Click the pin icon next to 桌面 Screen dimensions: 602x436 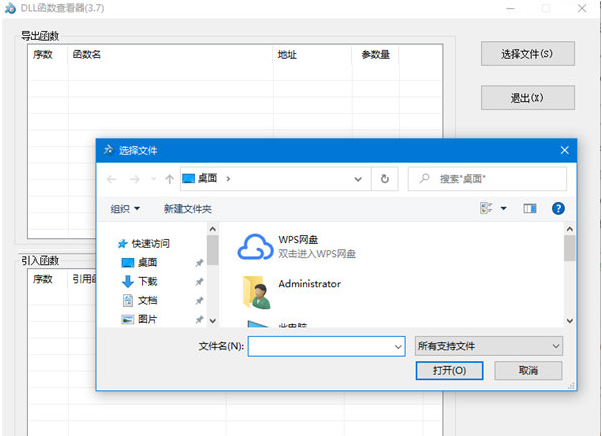tap(199, 263)
